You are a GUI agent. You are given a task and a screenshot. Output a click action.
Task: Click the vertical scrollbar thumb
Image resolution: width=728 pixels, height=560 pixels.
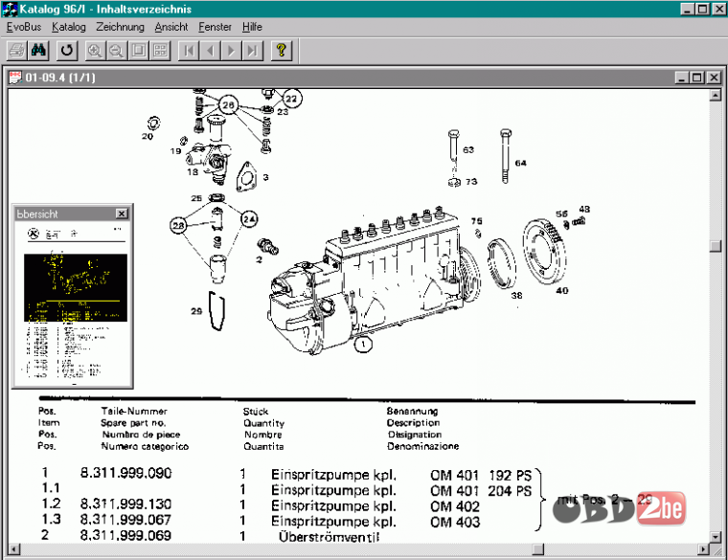pyautogui.click(x=716, y=246)
